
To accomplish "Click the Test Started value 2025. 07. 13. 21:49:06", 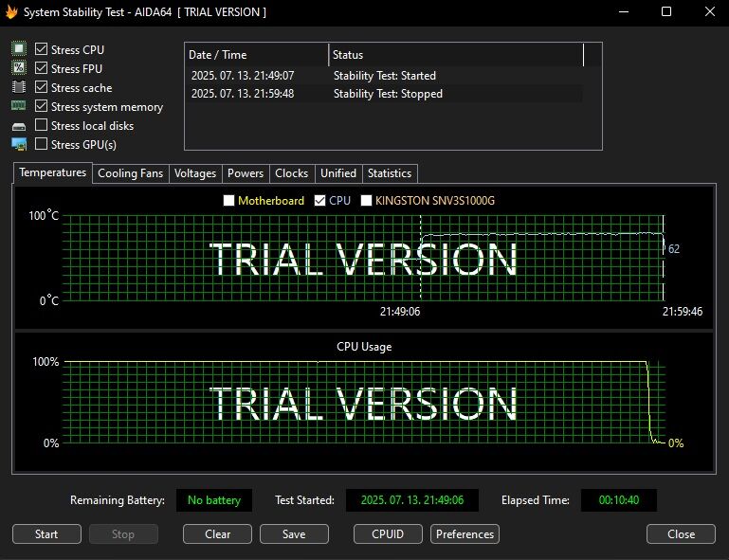I will point(412,500).
